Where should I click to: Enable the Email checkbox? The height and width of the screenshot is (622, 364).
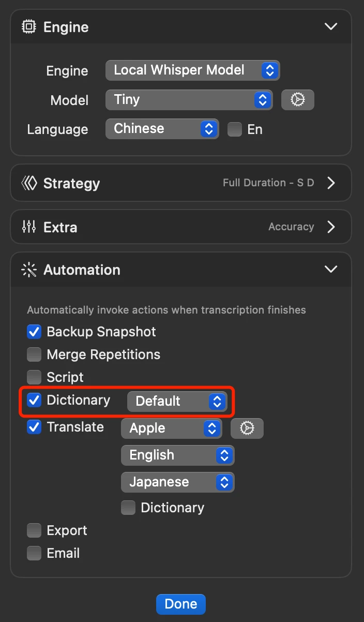pos(34,553)
